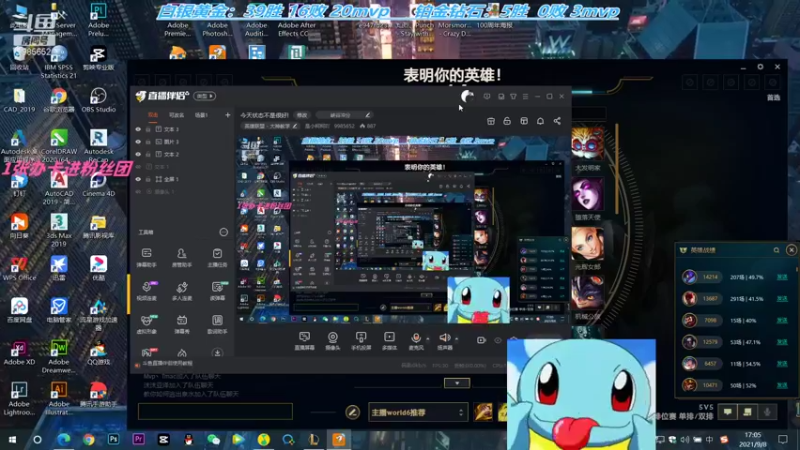The image size is (800, 450).
Task: Toggle the preview eye icon in bottom bar
Action: pyautogui.click(x=498, y=340)
